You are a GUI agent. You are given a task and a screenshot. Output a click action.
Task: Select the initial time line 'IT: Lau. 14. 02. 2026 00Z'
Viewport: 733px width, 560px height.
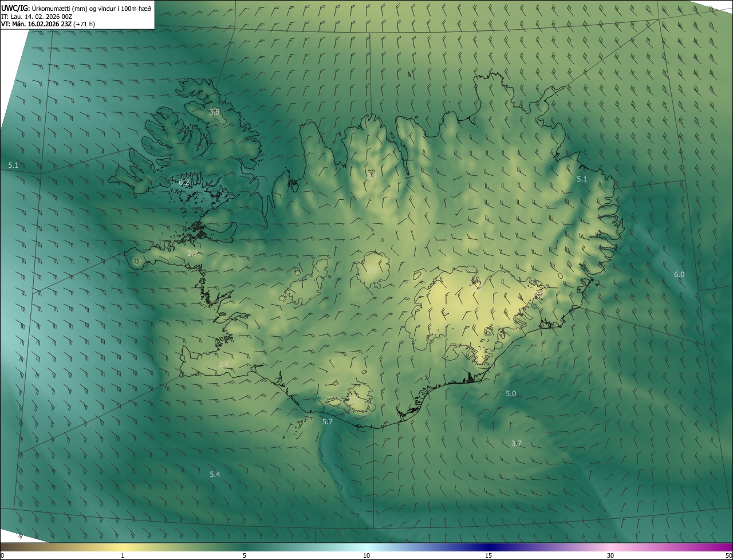click(37, 17)
